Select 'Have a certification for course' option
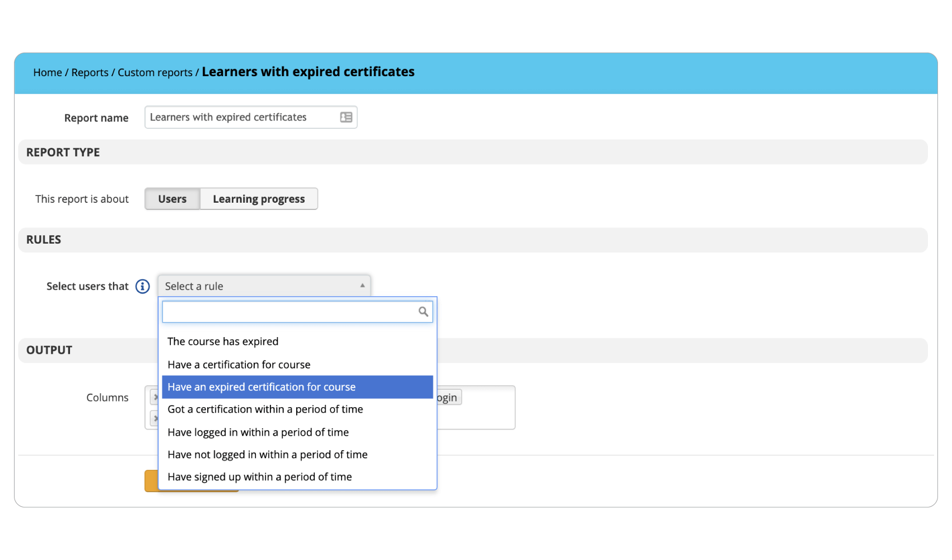The height and width of the screenshot is (560, 952). [239, 365]
